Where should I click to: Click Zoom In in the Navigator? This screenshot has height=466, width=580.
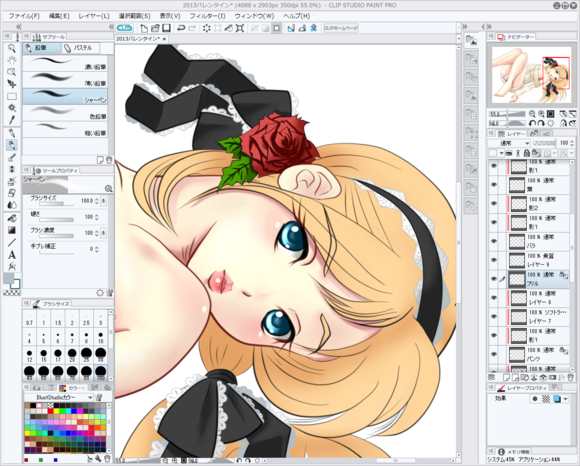point(541,114)
